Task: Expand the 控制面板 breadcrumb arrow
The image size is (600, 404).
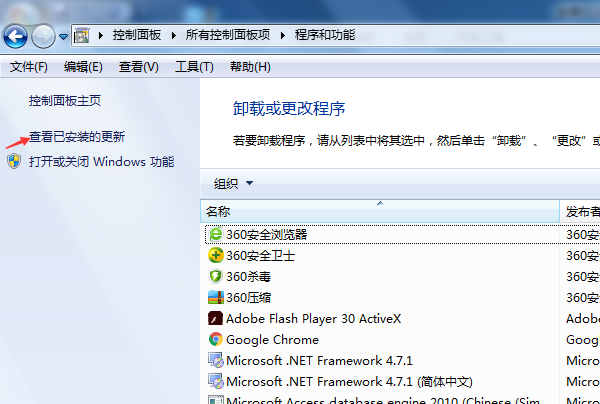Action: pos(177,35)
